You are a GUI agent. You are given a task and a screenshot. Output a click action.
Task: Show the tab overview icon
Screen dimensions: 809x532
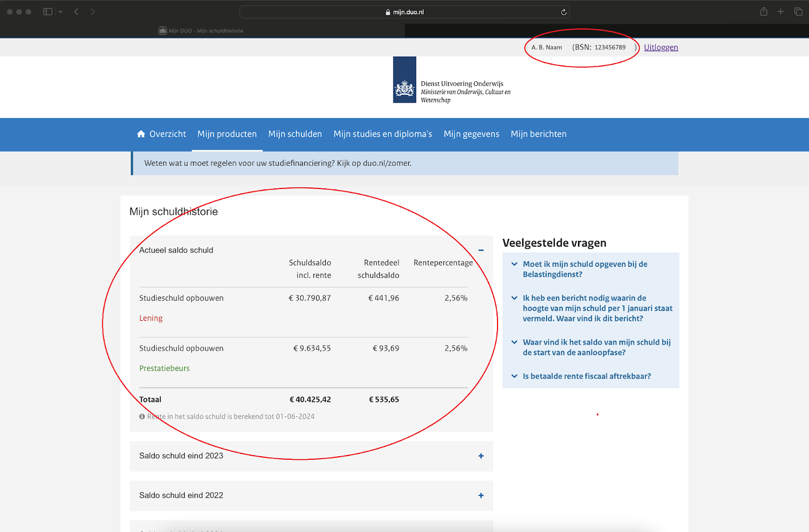point(798,12)
